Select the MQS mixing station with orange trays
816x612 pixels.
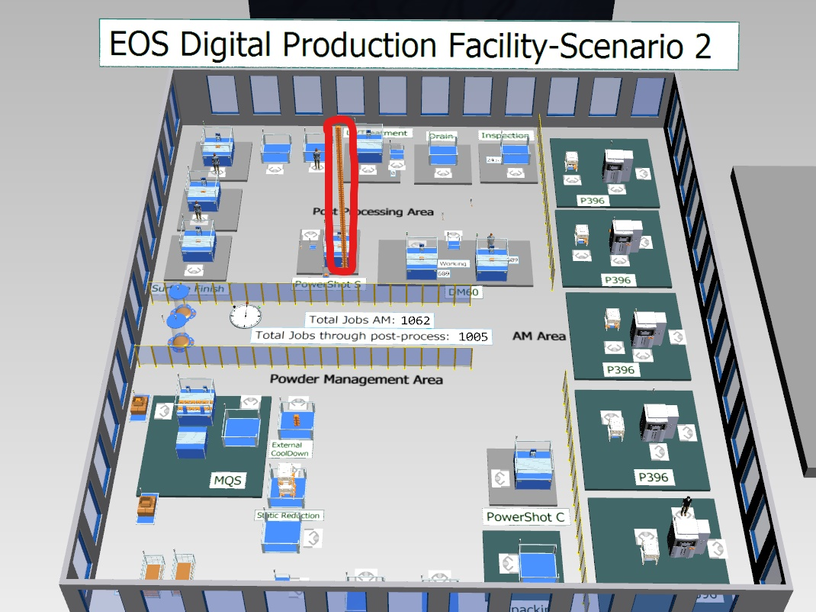[196, 403]
